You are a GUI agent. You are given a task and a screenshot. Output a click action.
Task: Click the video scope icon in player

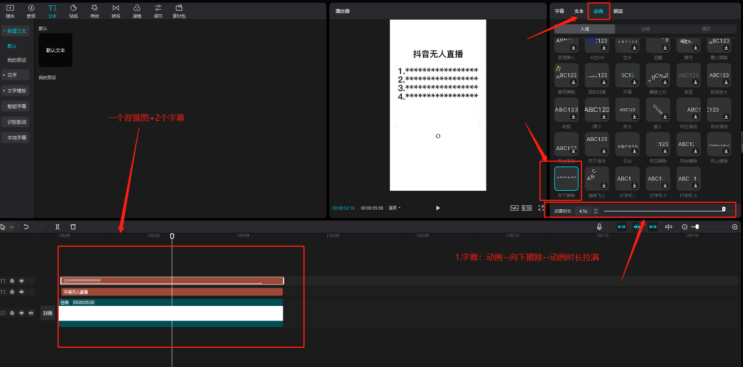click(x=514, y=208)
